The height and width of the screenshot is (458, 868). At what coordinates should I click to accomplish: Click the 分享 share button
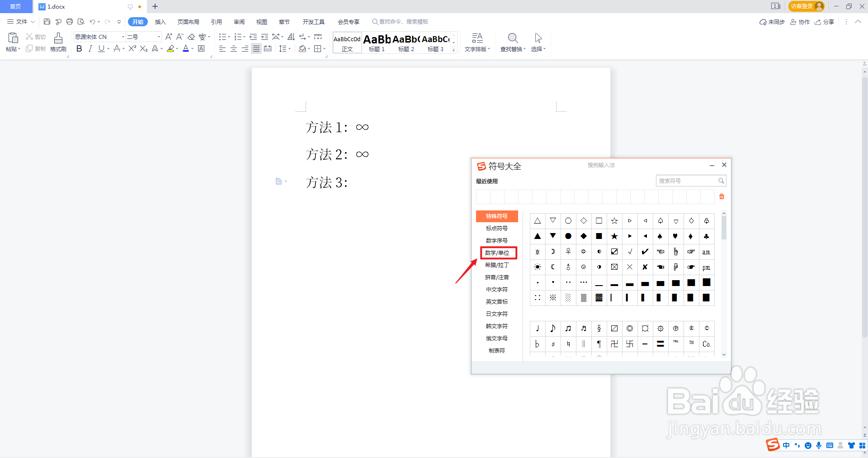coord(824,22)
